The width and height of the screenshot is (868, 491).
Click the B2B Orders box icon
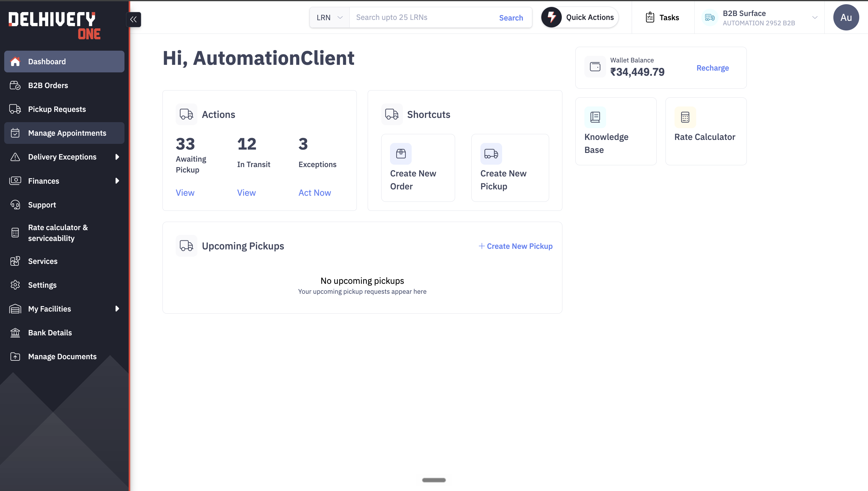[x=15, y=85]
